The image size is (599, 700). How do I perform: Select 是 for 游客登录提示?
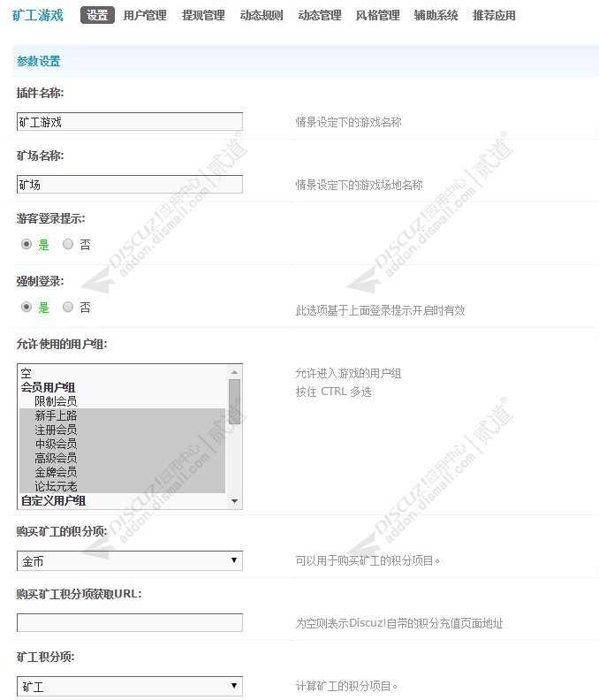[x=27, y=244]
